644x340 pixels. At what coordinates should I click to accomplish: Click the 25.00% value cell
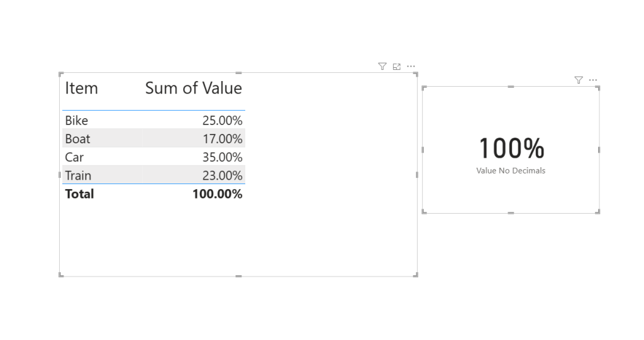coord(222,120)
